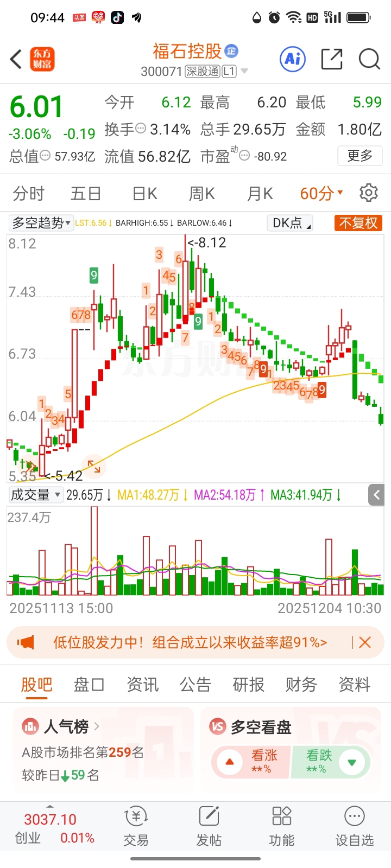Toggle the 不复权 adjustment button

pos(358,223)
